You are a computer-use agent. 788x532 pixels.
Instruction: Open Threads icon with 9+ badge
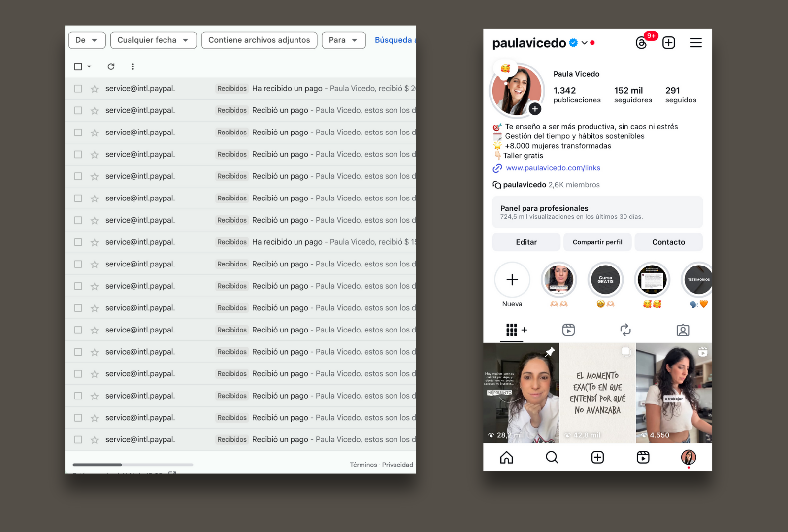[641, 43]
